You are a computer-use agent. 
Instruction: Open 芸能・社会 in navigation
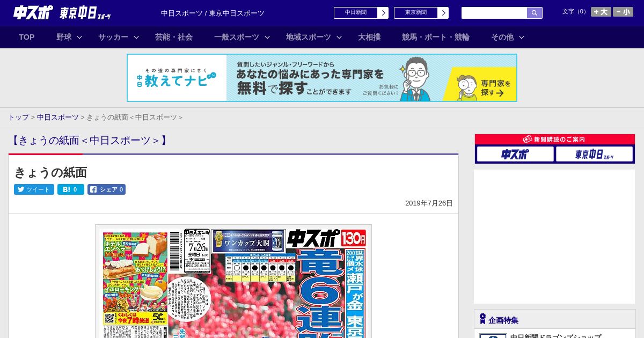click(x=174, y=37)
